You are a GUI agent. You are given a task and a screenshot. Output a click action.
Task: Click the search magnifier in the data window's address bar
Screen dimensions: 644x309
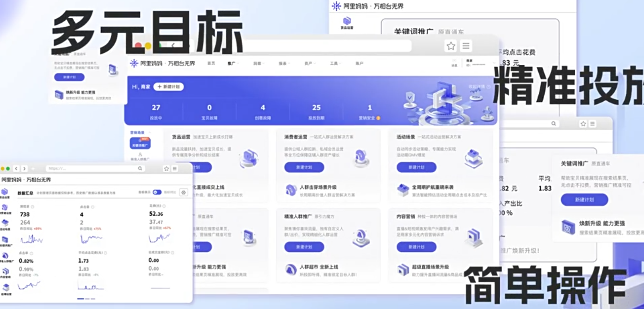point(140,168)
